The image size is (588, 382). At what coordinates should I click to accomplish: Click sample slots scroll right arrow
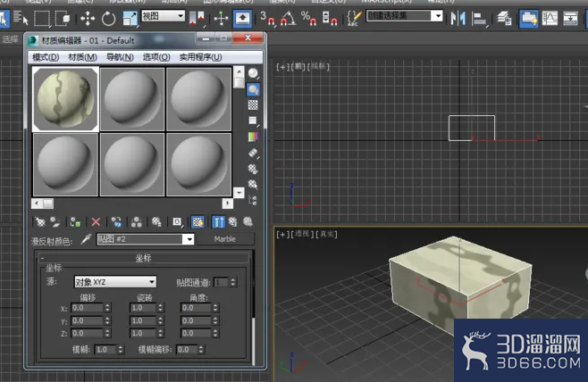227,203
